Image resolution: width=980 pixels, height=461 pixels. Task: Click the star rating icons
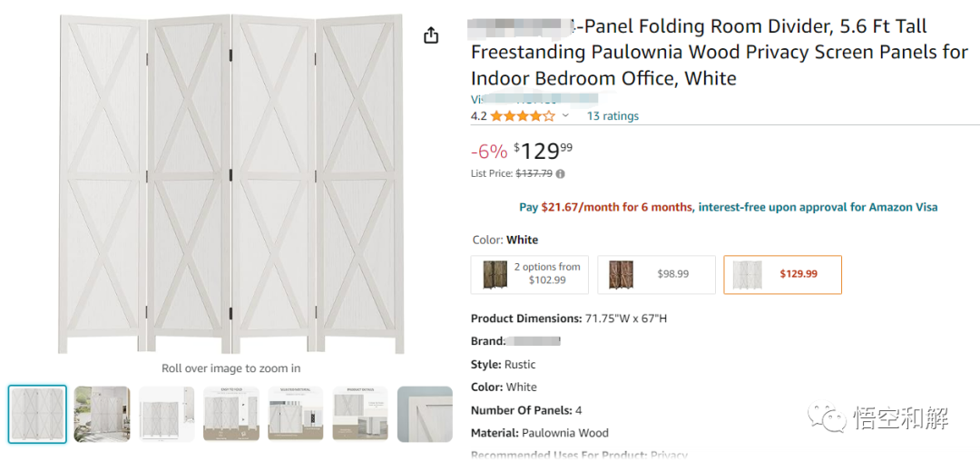(x=523, y=116)
